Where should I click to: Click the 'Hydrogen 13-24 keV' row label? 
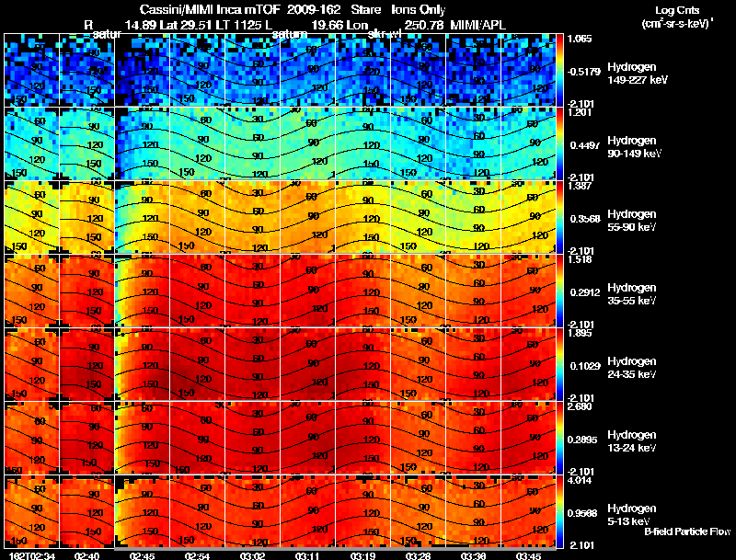632,441
